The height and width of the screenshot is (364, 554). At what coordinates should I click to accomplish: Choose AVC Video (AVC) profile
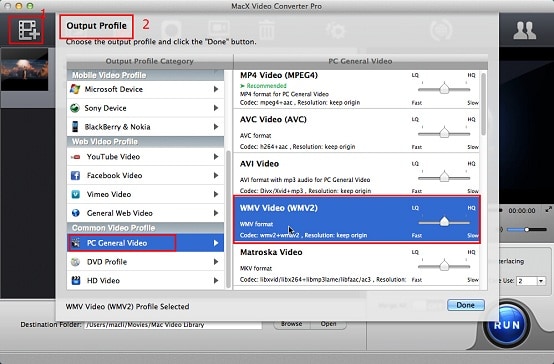[x=356, y=131]
